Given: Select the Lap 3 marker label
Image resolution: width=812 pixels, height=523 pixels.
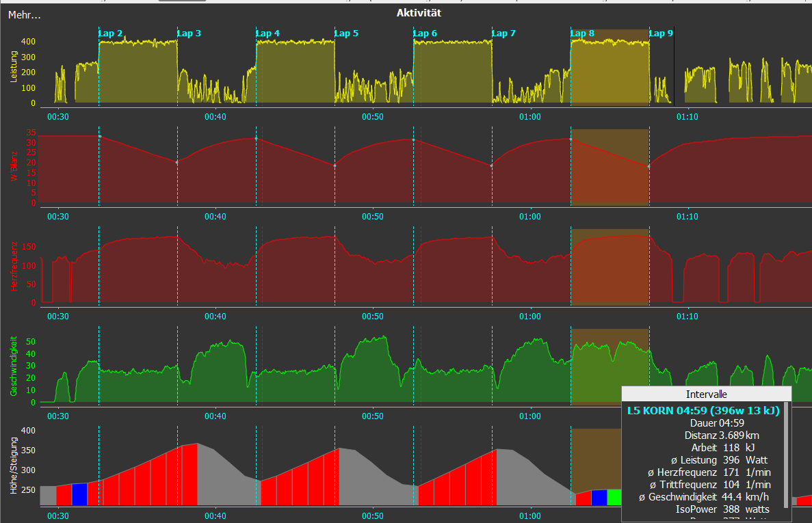Looking at the screenshot, I should [x=189, y=33].
